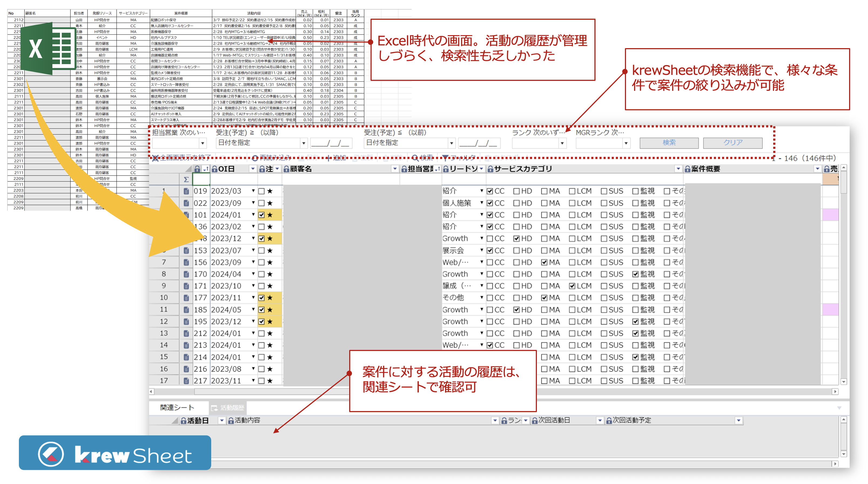Click the 再読み込み reload icon

click(255, 158)
